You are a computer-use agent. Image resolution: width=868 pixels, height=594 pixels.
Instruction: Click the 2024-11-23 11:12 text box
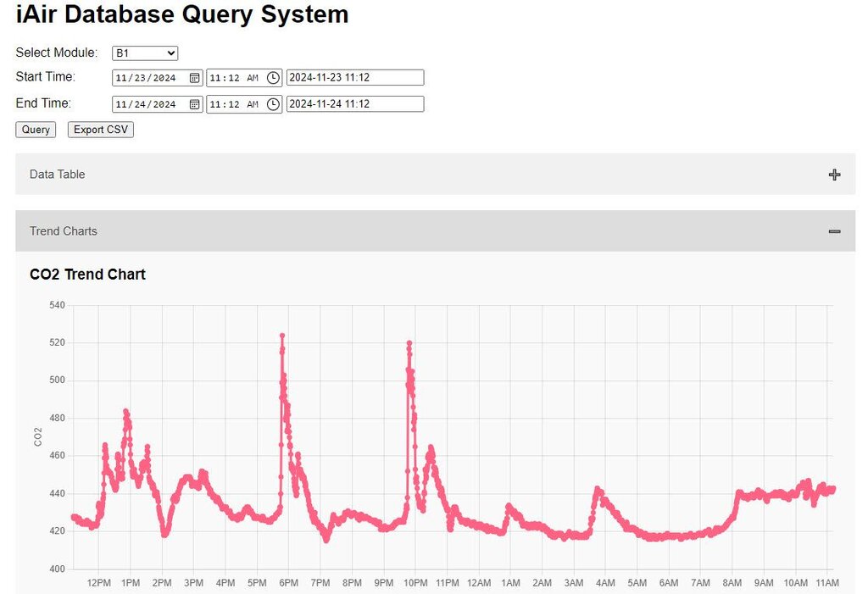[x=355, y=77]
